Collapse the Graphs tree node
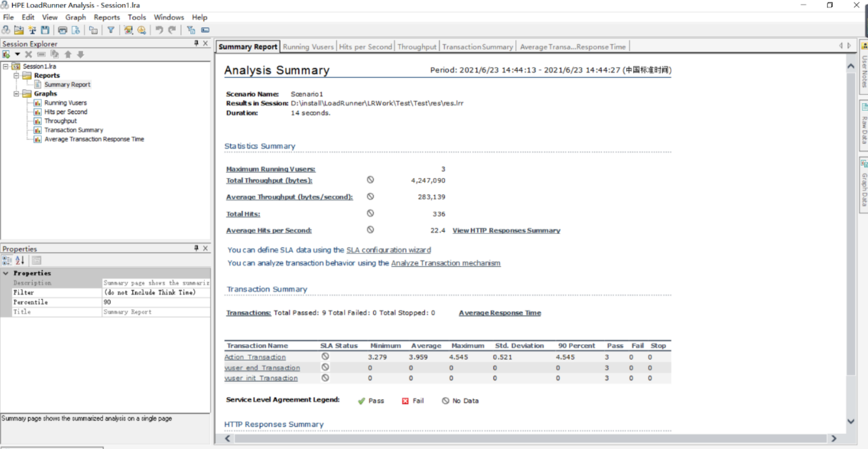The width and height of the screenshot is (868, 449). [x=16, y=94]
